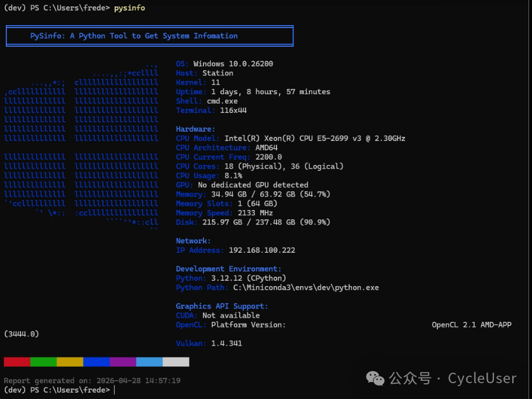
Task: Click the Terminal value '116x44'
Action: click(233, 111)
